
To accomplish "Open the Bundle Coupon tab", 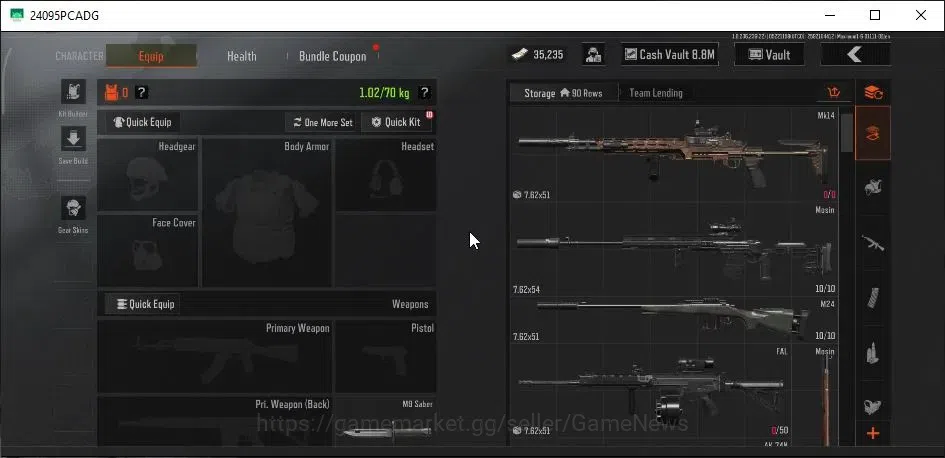I will click(333, 56).
